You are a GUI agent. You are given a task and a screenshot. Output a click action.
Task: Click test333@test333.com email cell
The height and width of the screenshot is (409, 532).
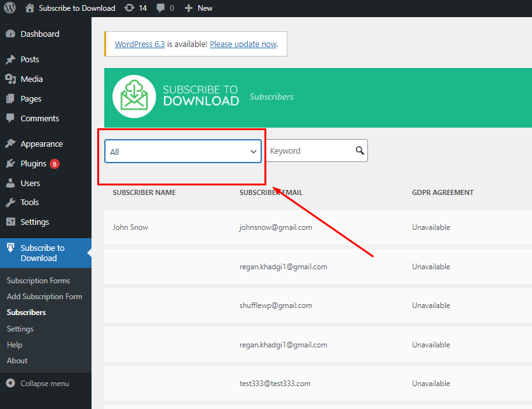coord(275,383)
